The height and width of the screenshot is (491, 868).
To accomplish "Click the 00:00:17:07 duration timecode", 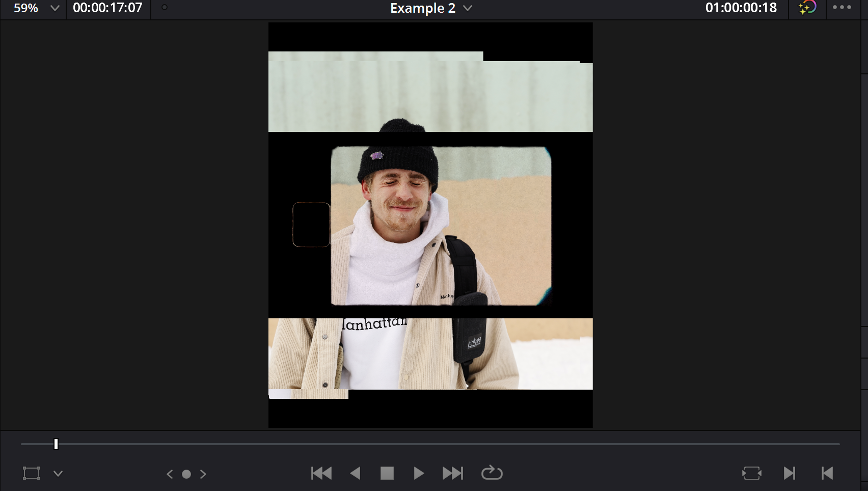I will tap(107, 8).
